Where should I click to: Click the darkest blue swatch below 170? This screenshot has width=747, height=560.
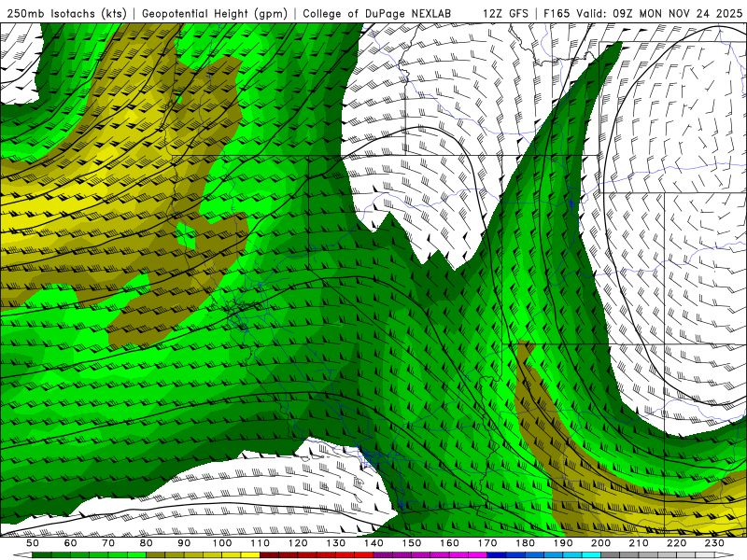[497, 555]
